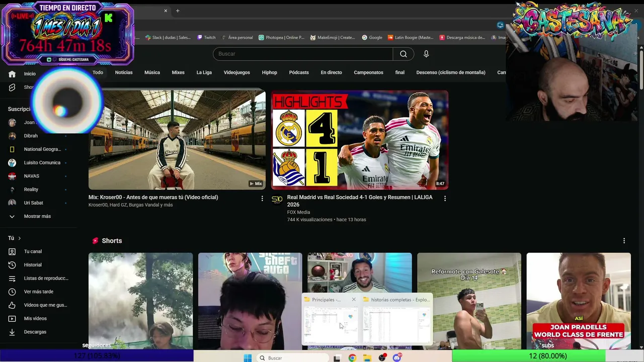Select the La Liga filter chip
This screenshot has height=362, width=644.
[x=204, y=72]
